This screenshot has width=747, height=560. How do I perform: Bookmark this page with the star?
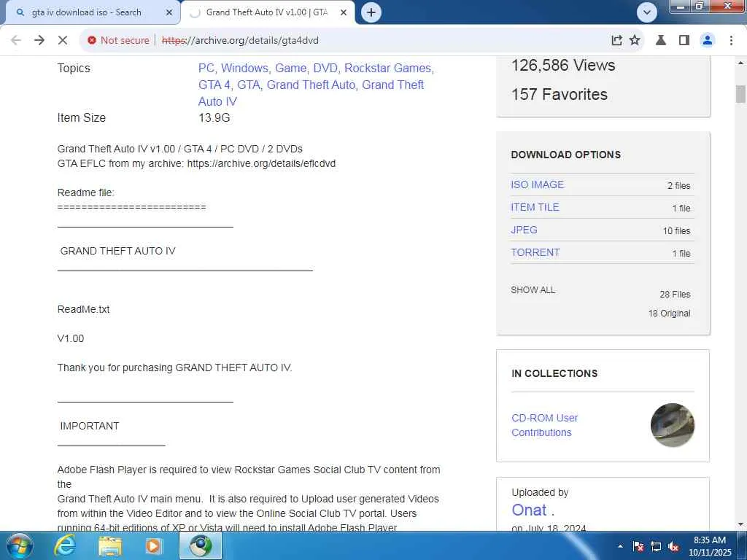pos(635,41)
